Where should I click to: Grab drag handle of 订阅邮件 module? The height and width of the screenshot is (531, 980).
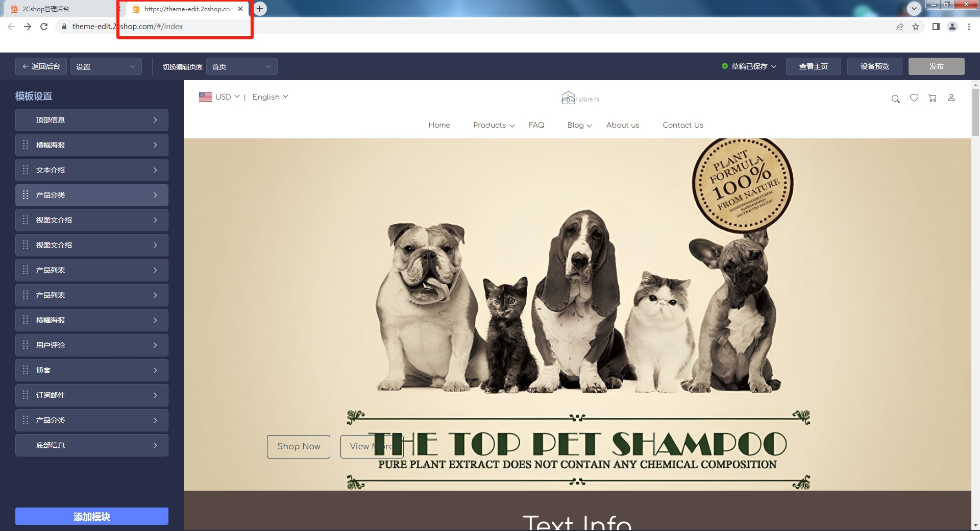pos(26,395)
